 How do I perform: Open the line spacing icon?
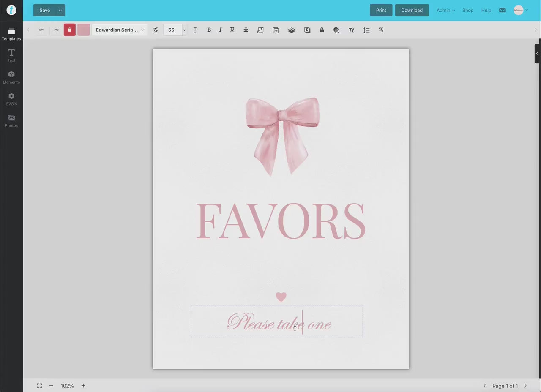366,30
